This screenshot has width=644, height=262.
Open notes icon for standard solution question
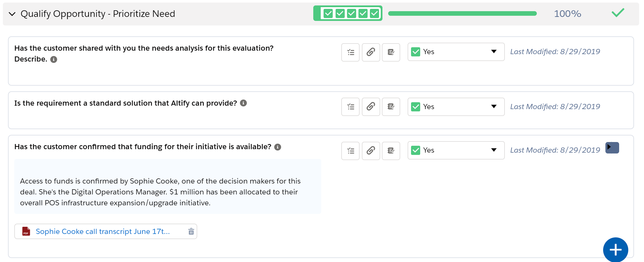(x=391, y=107)
